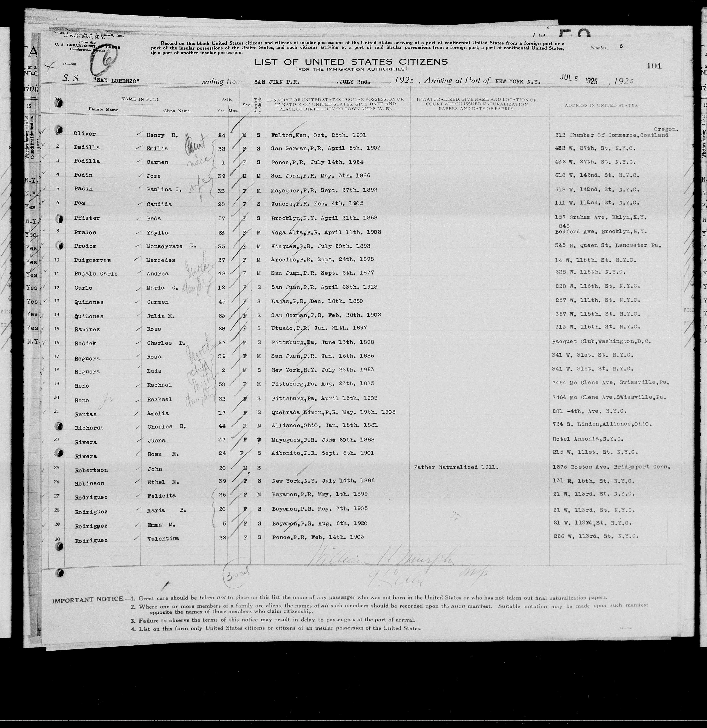Click the "ADDRESS IN UNITED STATES" column header
This screenshot has width=707, height=728.
pyautogui.click(x=601, y=106)
